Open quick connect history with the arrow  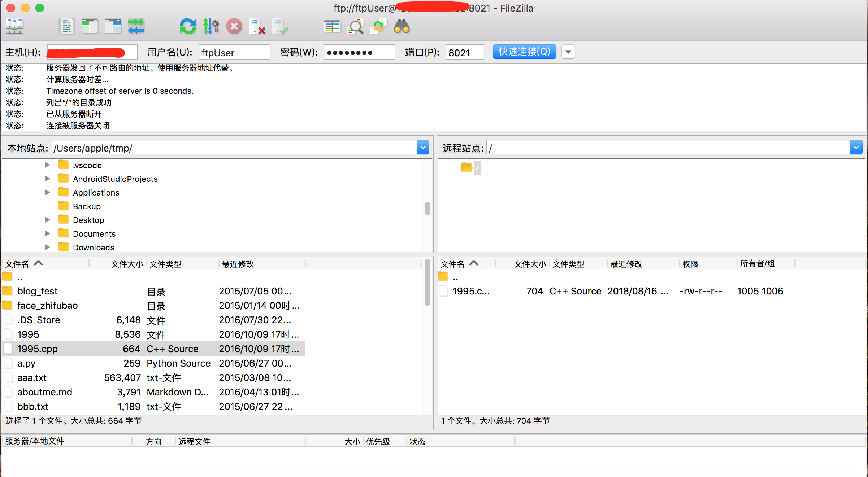point(568,52)
